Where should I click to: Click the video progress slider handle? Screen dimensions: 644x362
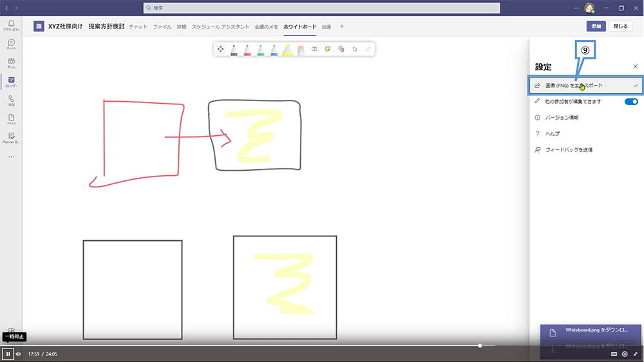coord(480,345)
